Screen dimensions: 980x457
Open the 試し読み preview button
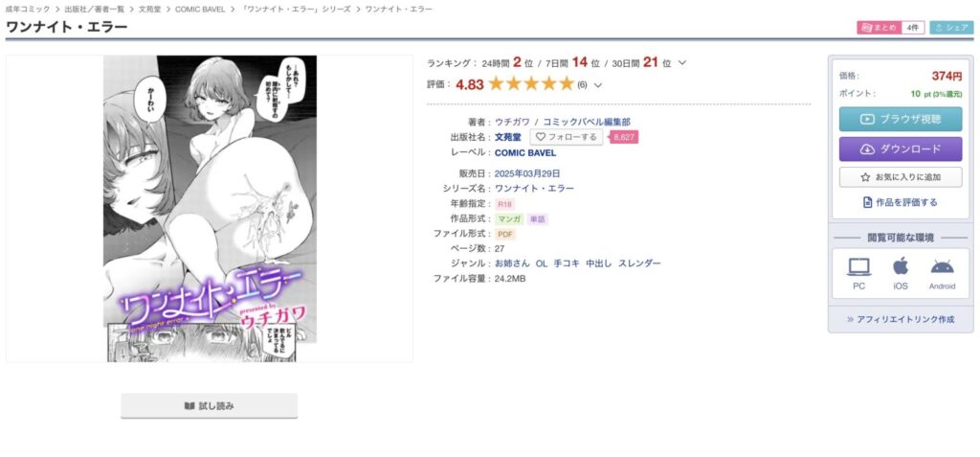click(x=209, y=405)
